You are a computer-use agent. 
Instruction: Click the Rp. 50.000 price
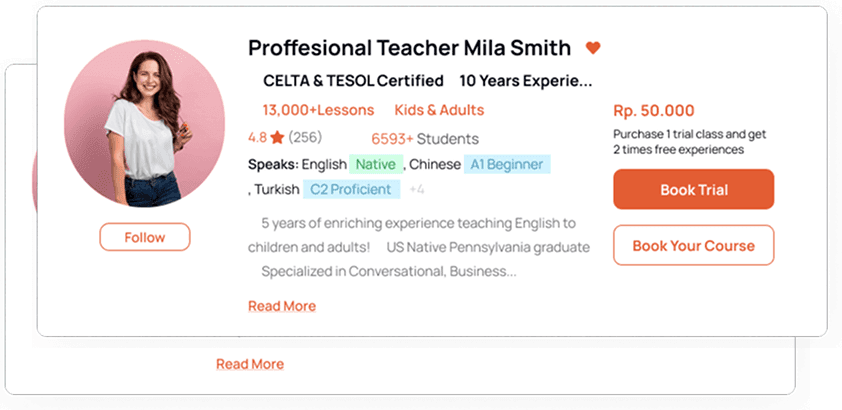click(x=654, y=111)
